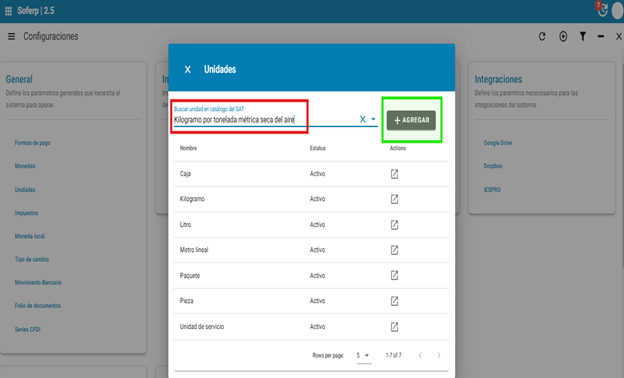Expand the SAT unit search dropdown arrow
624x378 pixels.
tap(373, 119)
